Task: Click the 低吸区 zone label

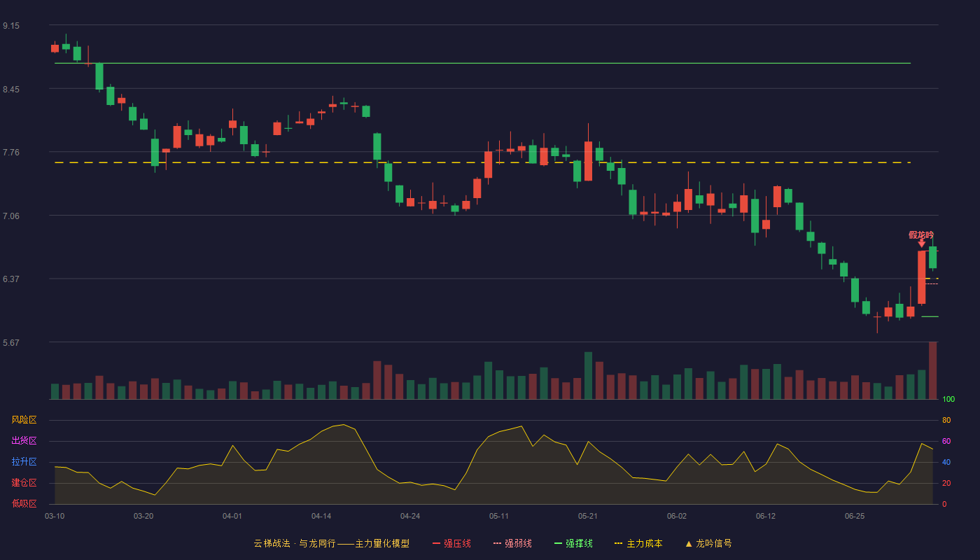Action: 24,503
